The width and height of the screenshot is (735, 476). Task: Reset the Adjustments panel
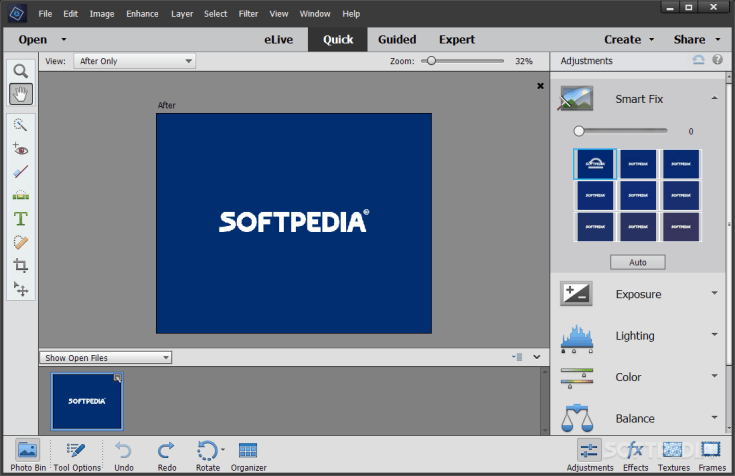pos(698,60)
